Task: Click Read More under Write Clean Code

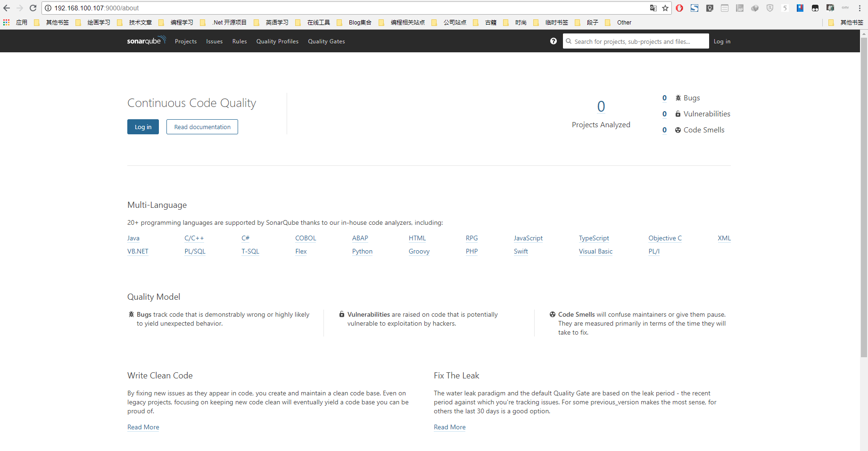Action: (143, 427)
